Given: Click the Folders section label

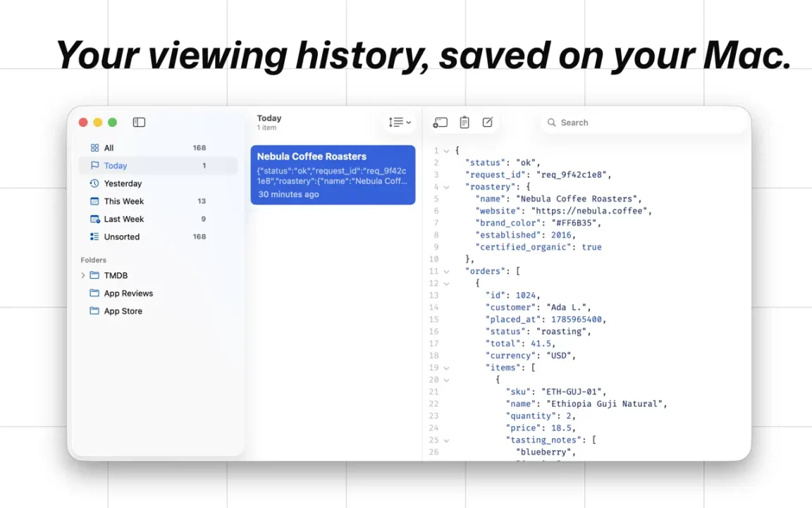Looking at the screenshot, I should [93, 260].
